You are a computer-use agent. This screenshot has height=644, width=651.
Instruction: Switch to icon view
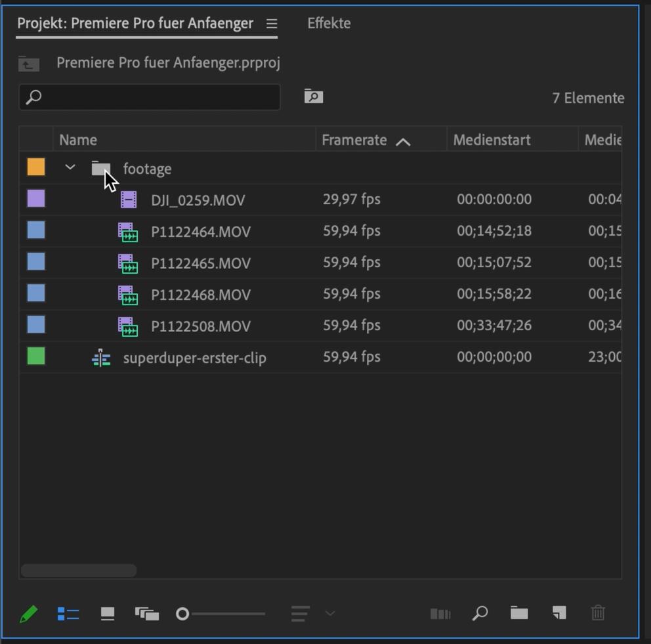pos(108,614)
